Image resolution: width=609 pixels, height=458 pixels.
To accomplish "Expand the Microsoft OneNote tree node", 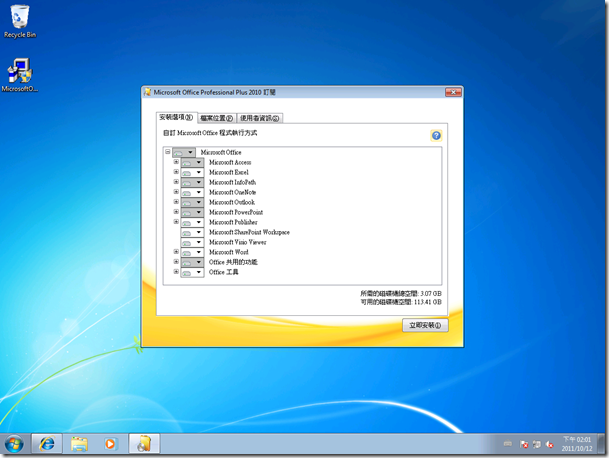I will 176,192.
